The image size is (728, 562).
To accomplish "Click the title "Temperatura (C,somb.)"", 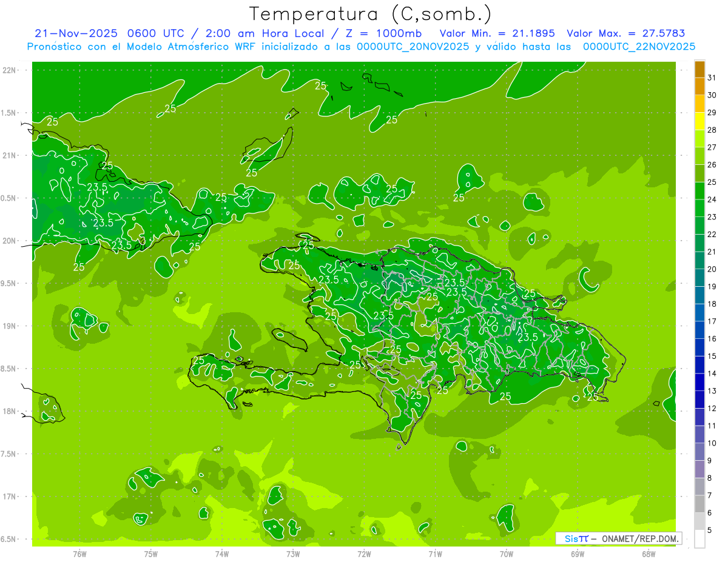I will 370,14.
